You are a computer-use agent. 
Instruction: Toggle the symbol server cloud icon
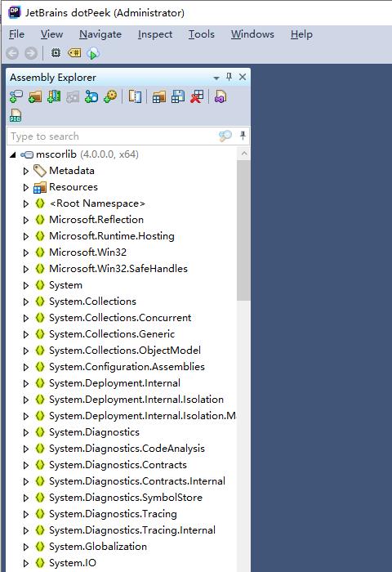click(x=93, y=54)
